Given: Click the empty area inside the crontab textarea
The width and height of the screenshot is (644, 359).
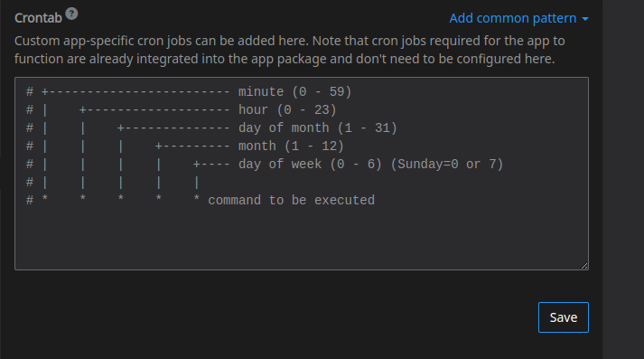Looking at the screenshot, I should click(x=302, y=237).
